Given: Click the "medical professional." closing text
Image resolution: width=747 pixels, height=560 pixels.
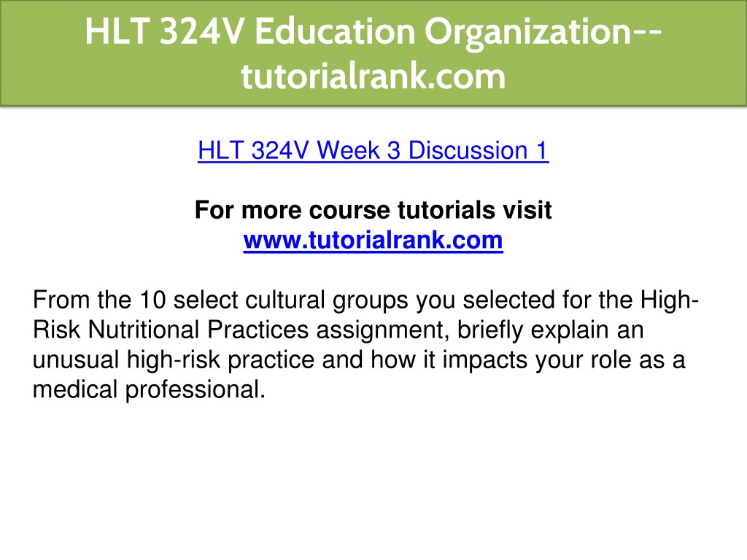Looking at the screenshot, I should pos(149,389).
